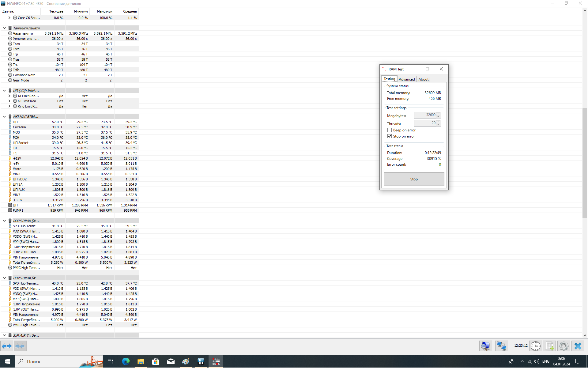
Task: Click the blue X close sensors icon
Action: (x=578, y=346)
